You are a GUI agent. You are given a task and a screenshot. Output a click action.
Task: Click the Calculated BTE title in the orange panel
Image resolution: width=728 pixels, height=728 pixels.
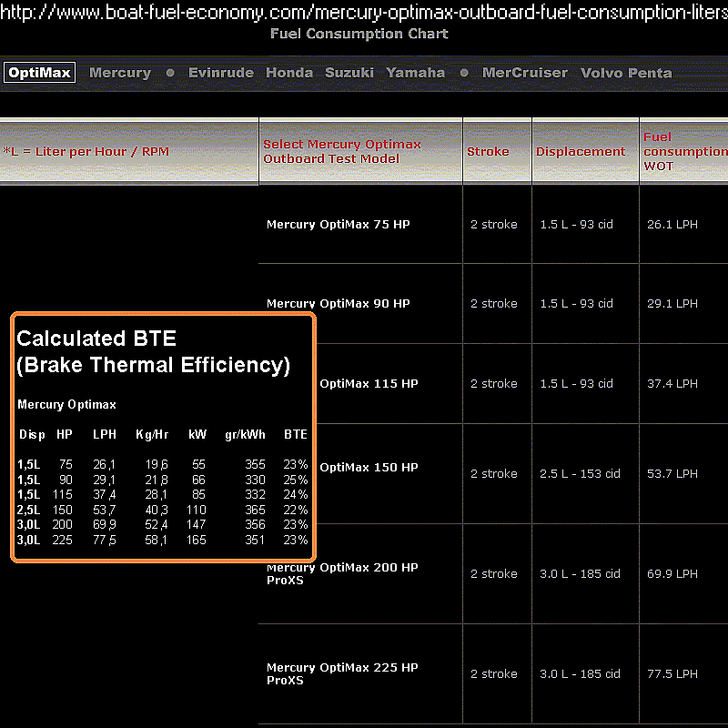coord(96,339)
